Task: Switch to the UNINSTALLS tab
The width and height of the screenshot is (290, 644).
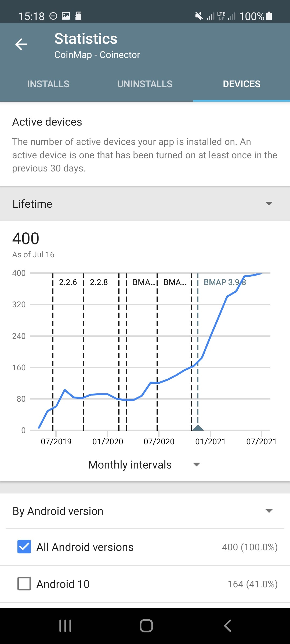Action: (x=145, y=84)
